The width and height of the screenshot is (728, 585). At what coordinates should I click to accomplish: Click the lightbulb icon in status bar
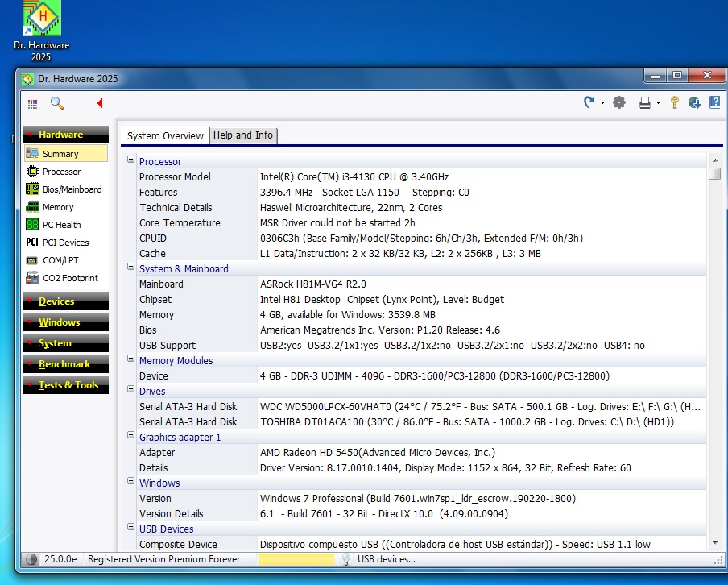(346, 559)
